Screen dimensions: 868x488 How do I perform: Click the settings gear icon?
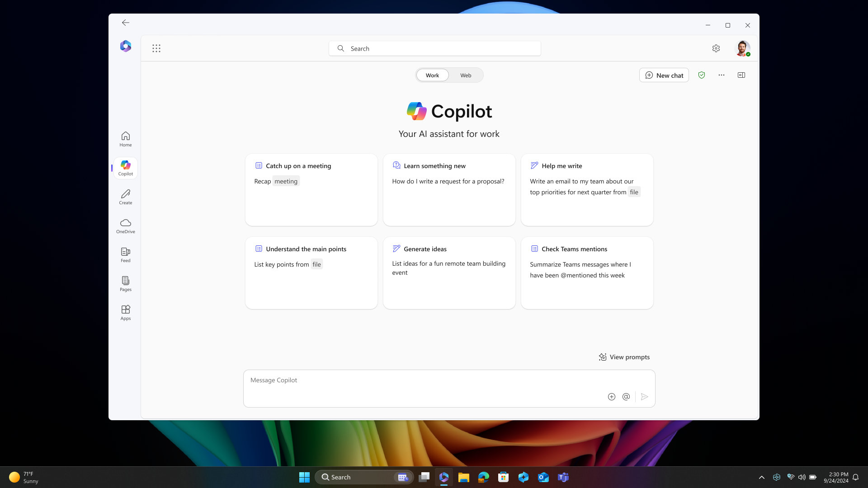pyautogui.click(x=716, y=48)
